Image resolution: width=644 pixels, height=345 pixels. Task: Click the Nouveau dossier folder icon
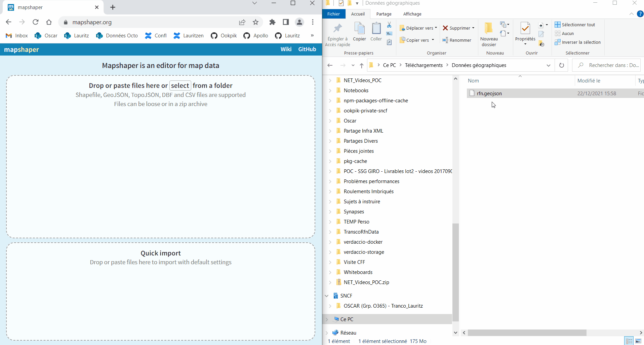coord(488,29)
